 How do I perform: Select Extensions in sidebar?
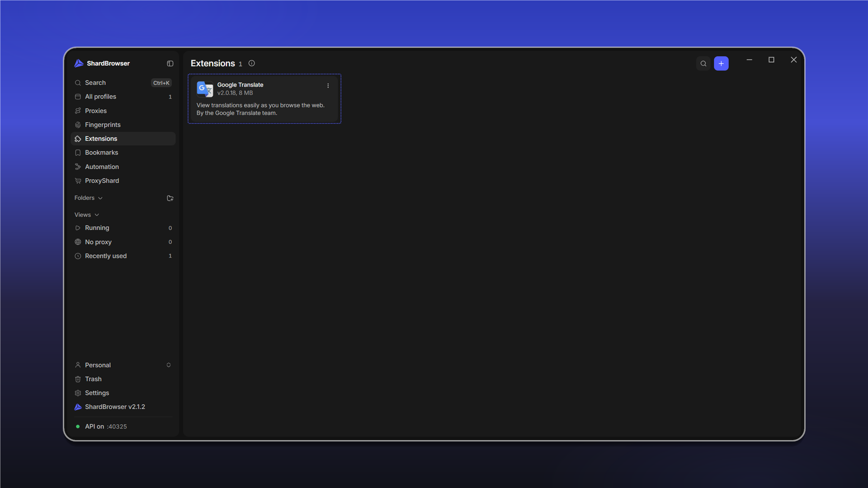(123, 139)
